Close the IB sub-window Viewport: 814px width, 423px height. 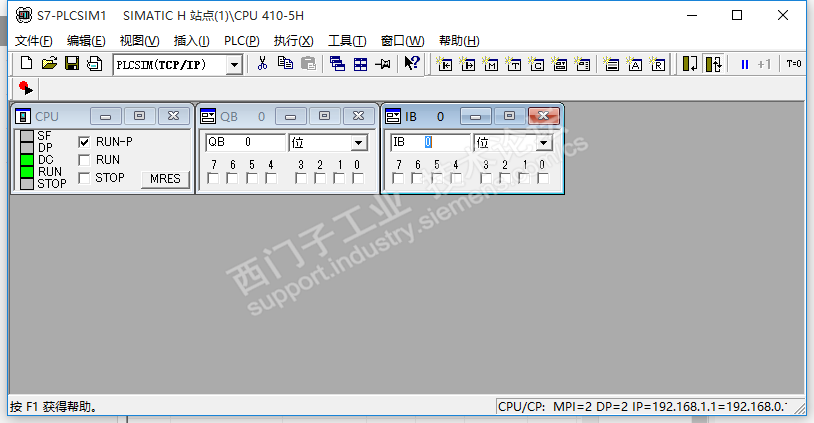pos(544,116)
